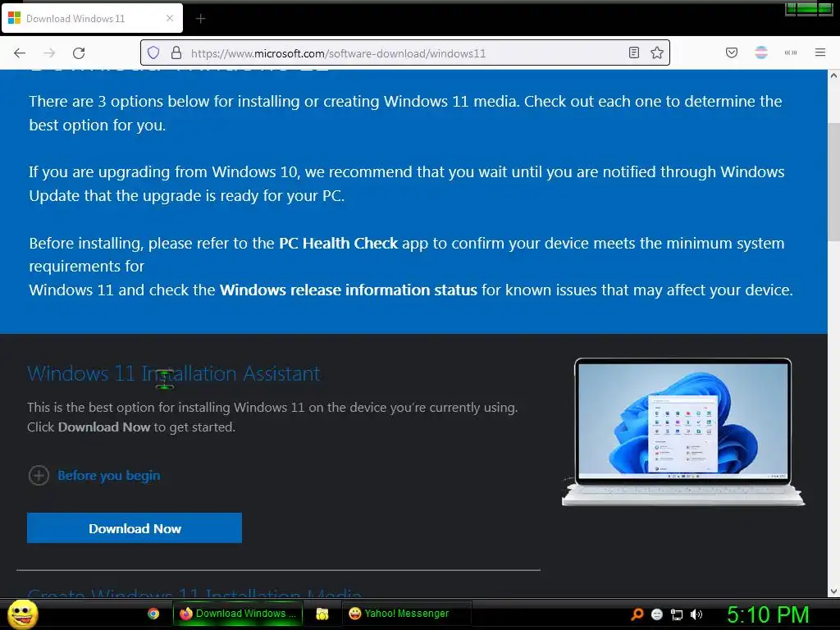Bookmark this page with the star
This screenshot has height=630, width=840.
coord(657,52)
